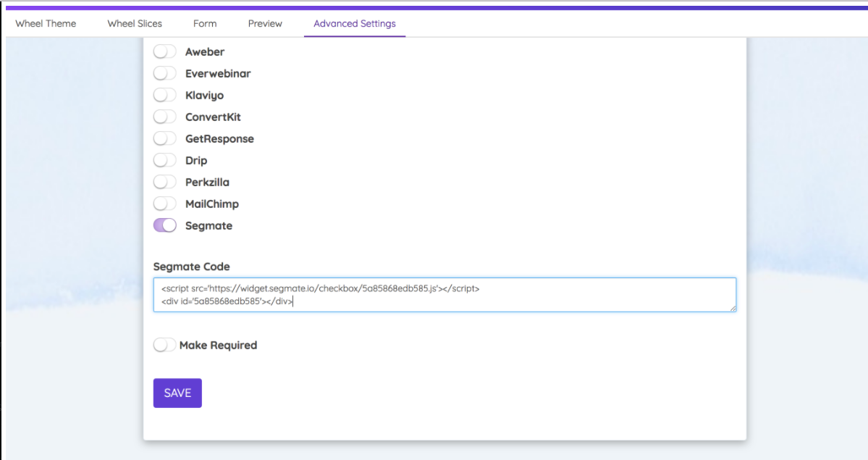Switch to the Wheel Slices tab
The height and width of the screenshot is (460, 868).
point(135,23)
